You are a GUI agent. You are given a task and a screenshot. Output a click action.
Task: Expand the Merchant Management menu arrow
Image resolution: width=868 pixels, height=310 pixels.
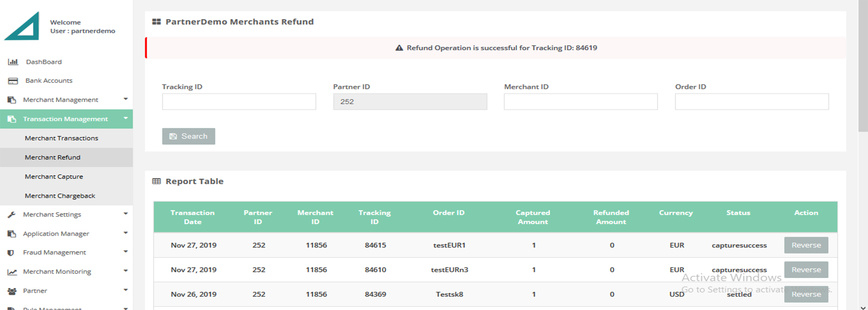click(125, 99)
